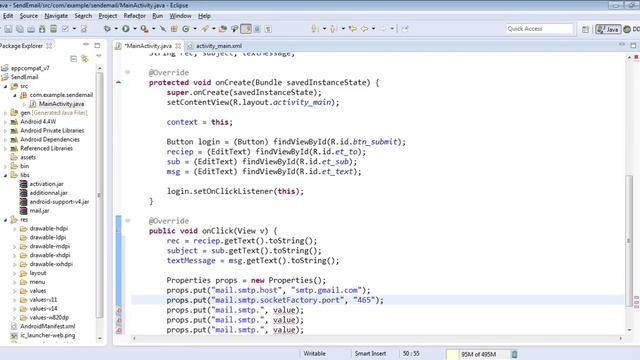
Task: Toggle code folding for onClick method
Action: click(128, 221)
